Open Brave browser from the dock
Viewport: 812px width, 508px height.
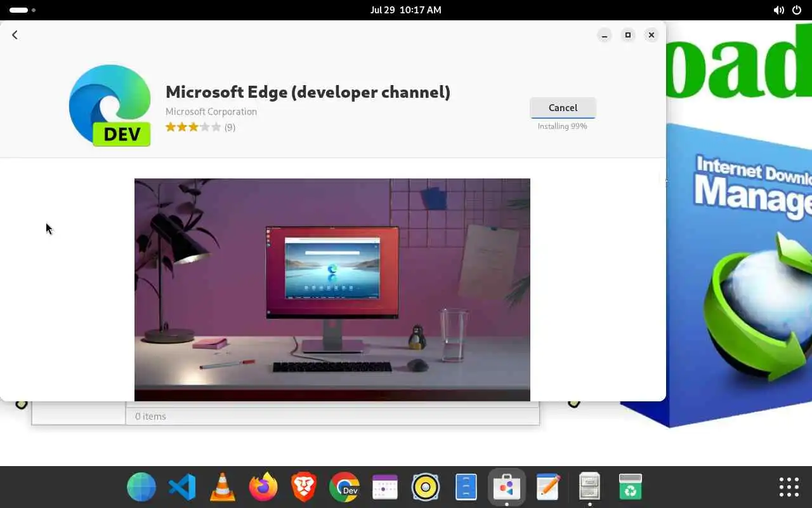click(304, 487)
